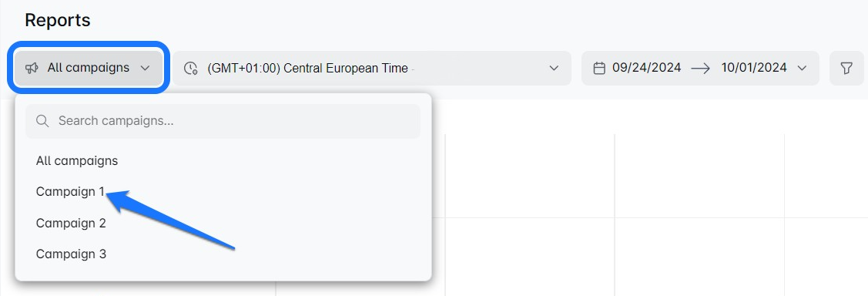
Task: Click the start date 09/24/2024
Action: coord(647,68)
